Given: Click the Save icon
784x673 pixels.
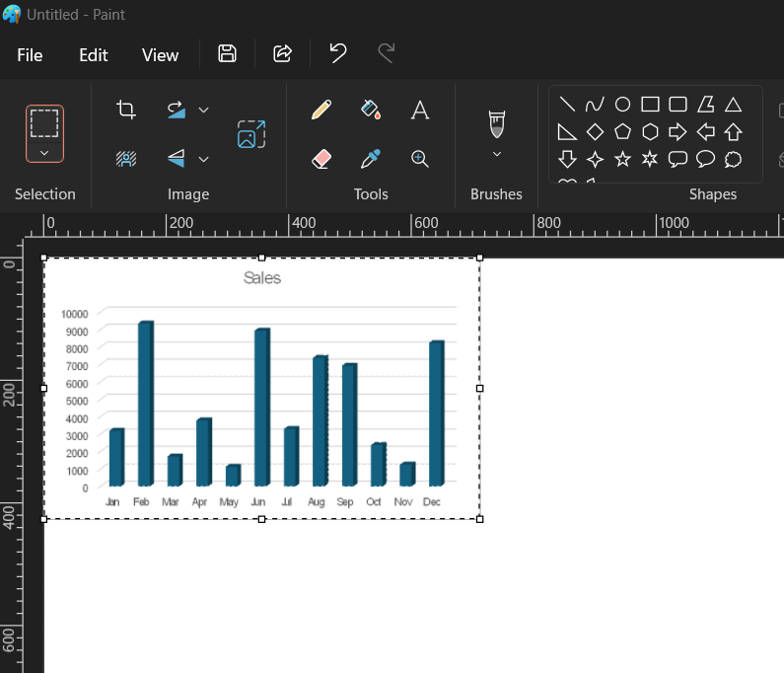Looking at the screenshot, I should click(x=227, y=53).
